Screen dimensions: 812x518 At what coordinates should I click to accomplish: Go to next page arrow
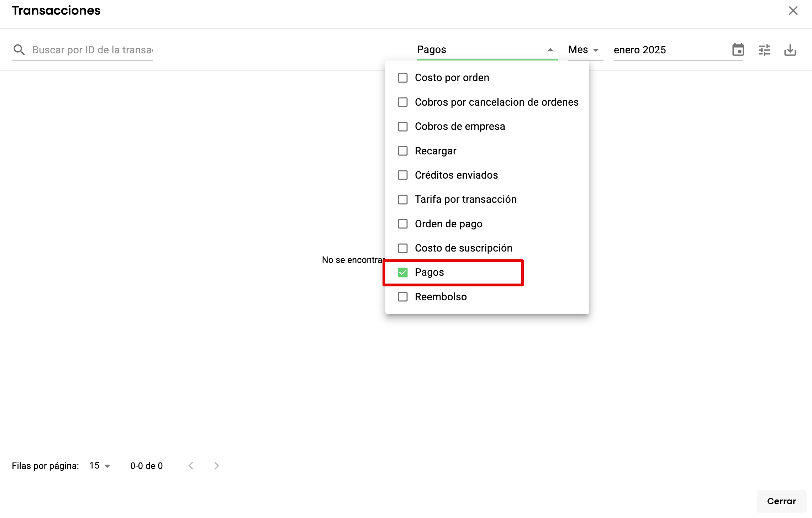[216, 466]
